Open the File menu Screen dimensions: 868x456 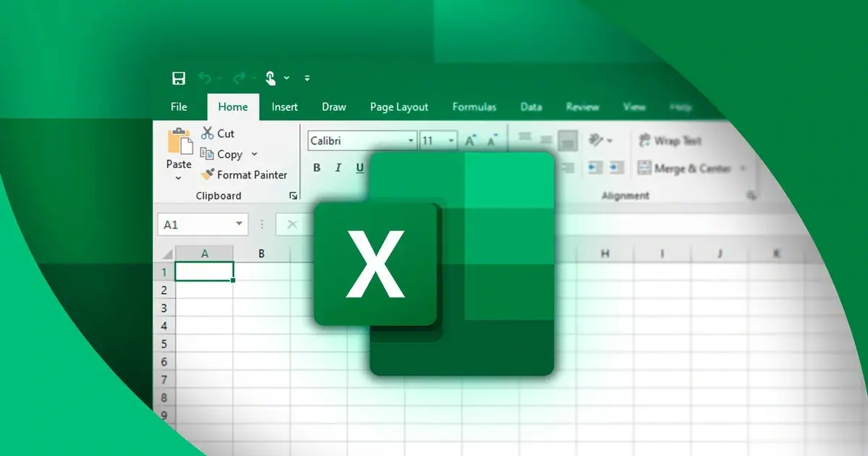pos(178,106)
